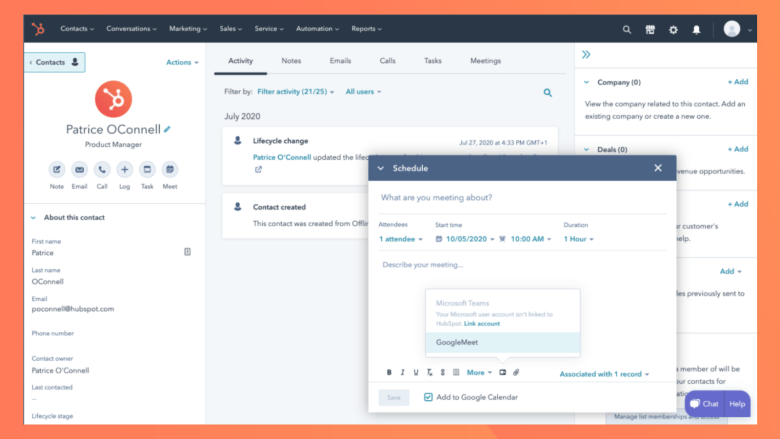780x439 pixels.
Task: Minimize Schedule dialog with chevron
Action: [x=381, y=168]
